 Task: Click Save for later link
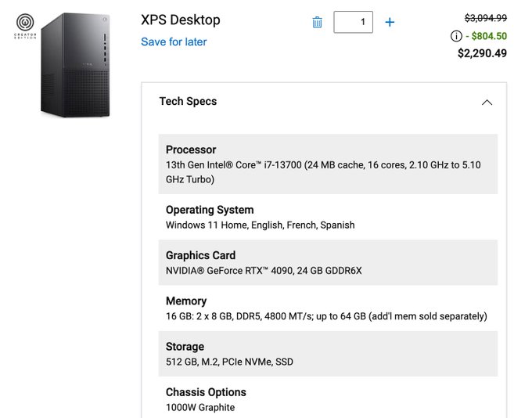pos(174,41)
